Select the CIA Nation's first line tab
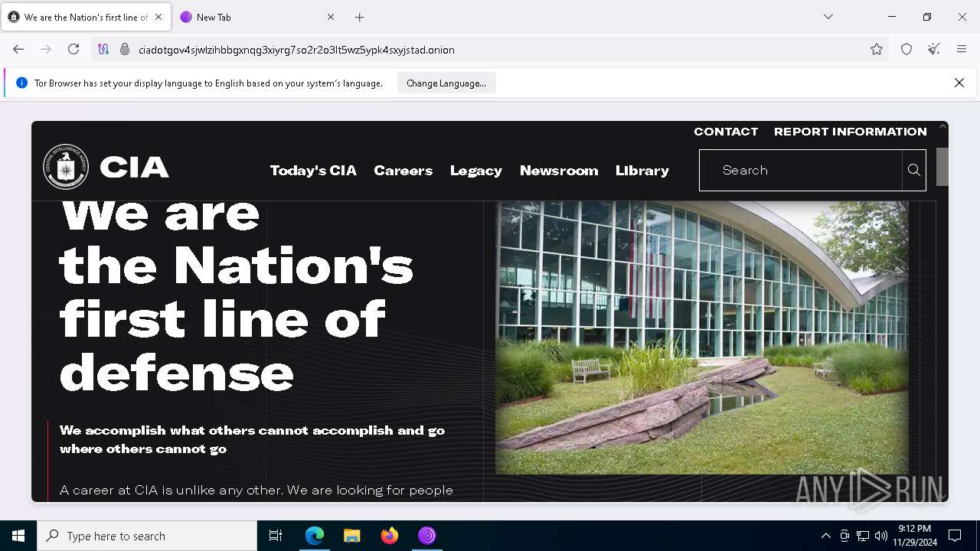This screenshot has width=980, height=551. [x=86, y=17]
